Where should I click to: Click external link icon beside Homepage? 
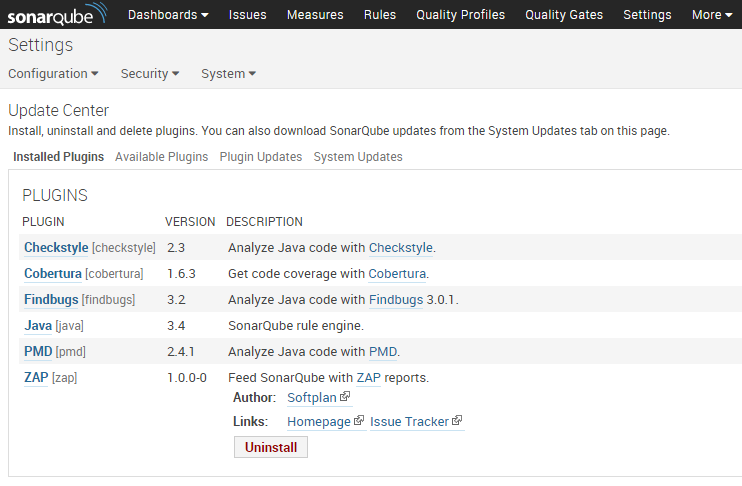coord(359,420)
